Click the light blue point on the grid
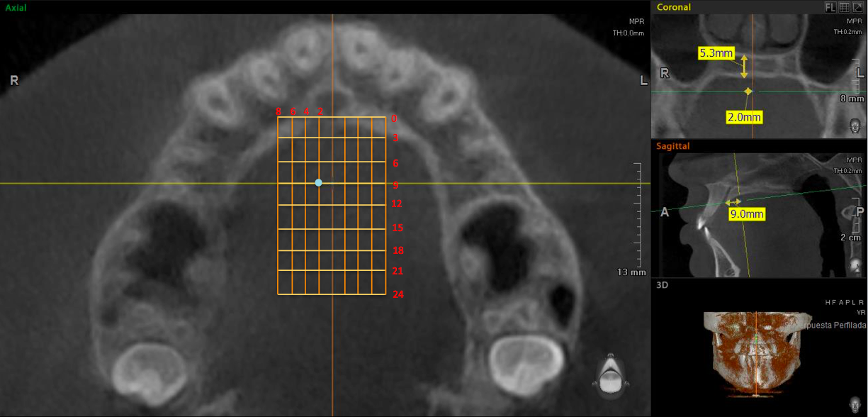The width and height of the screenshot is (868, 417). tap(318, 183)
